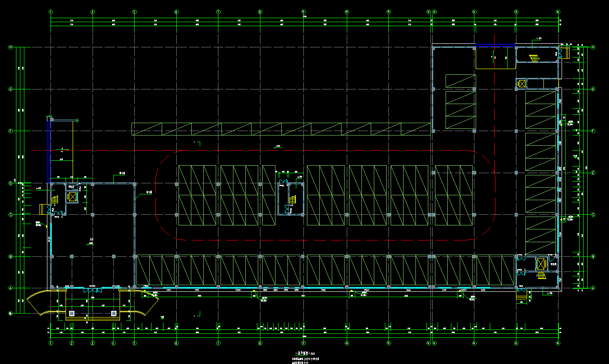
Task: Select the left curved yellow entrance ramp
Action: (x=41, y=304)
